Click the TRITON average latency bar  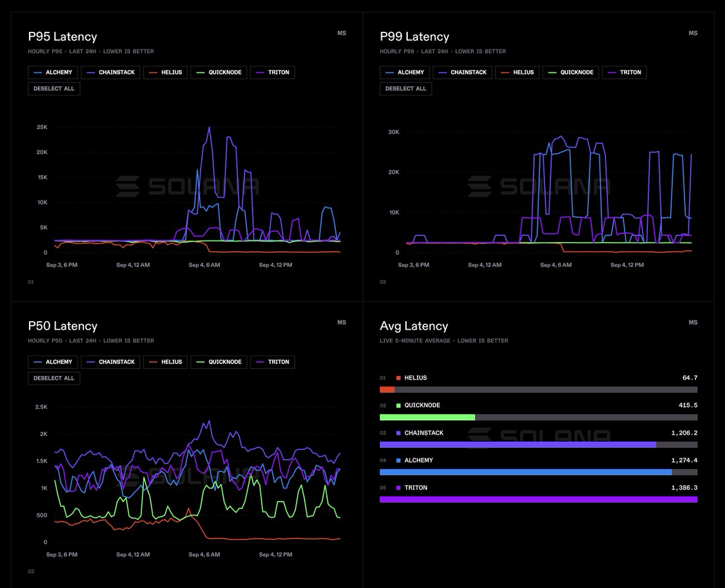[x=538, y=499]
